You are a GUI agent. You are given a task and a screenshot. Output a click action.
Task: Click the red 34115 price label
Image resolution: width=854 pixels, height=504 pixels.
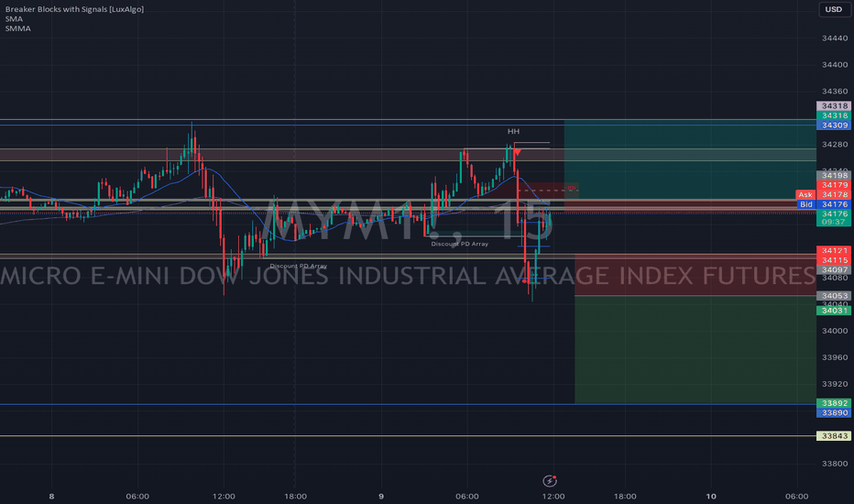[834, 260]
